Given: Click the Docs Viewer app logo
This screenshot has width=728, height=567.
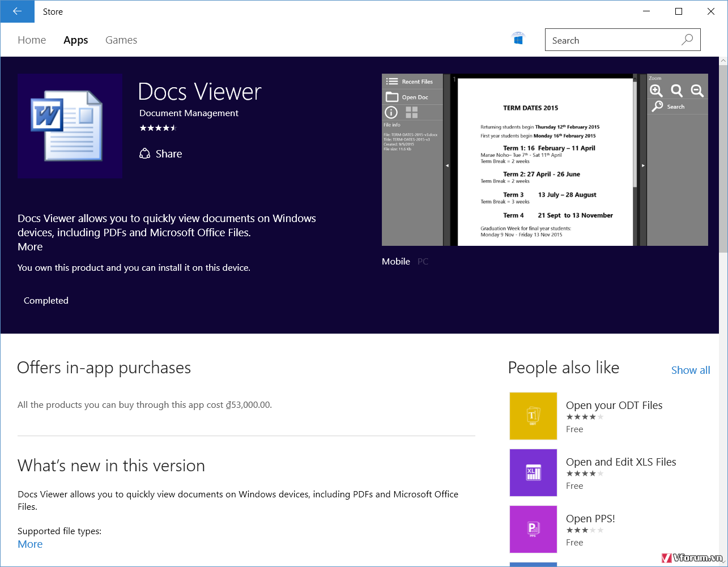Looking at the screenshot, I should pyautogui.click(x=70, y=126).
